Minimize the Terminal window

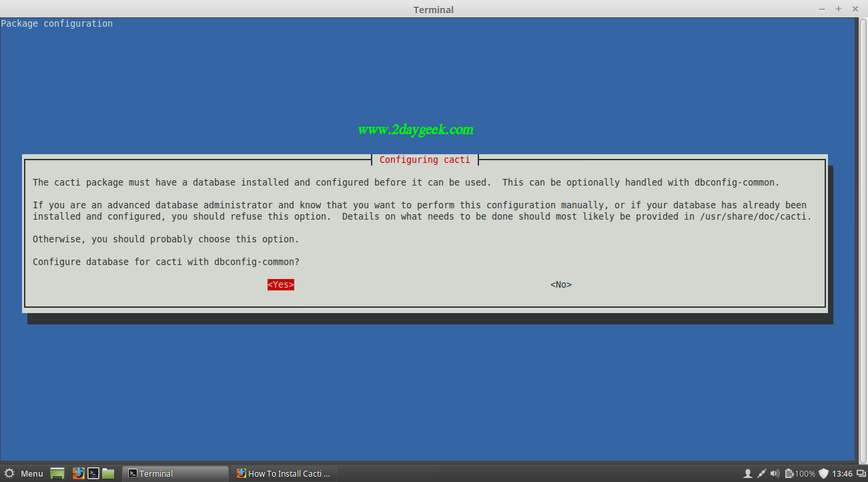pos(823,9)
